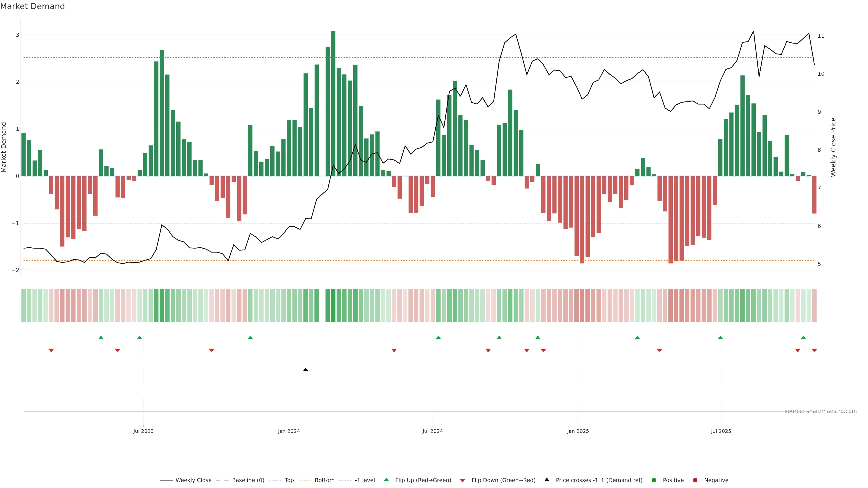
Task: Click the Weekly Close Price axis title
Action: (833, 147)
